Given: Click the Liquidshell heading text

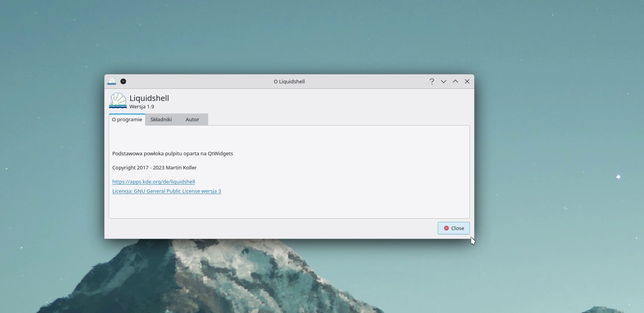Looking at the screenshot, I should (x=149, y=98).
